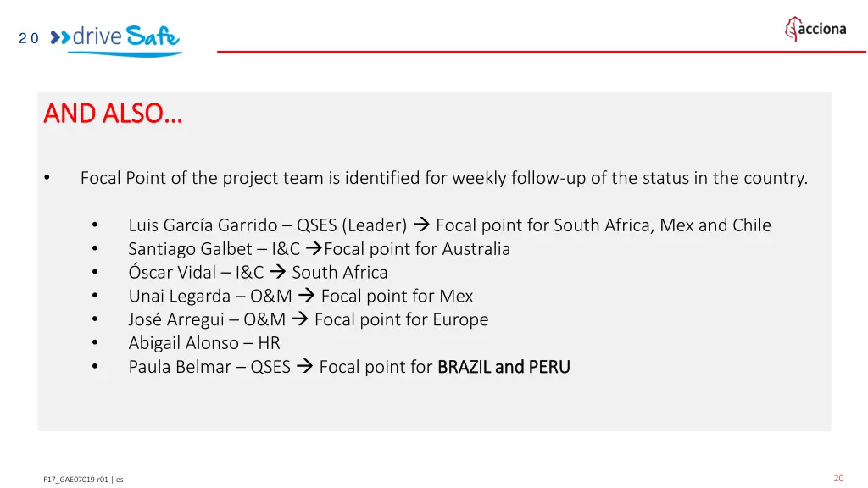The height and width of the screenshot is (488, 868).
Task: Click the weekly follow-up main bullet sentence
Action: click(x=444, y=178)
